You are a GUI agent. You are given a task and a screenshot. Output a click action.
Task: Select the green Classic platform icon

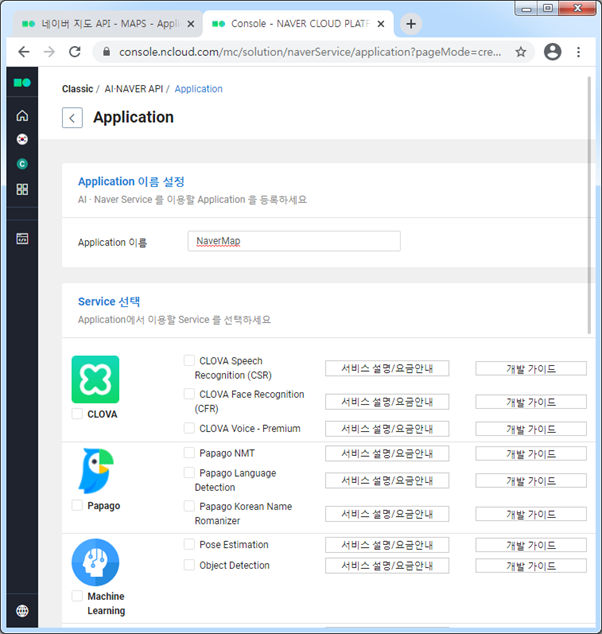tap(22, 164)
